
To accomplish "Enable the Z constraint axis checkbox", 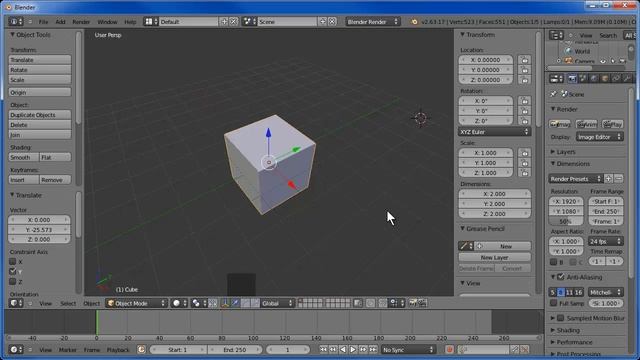I will [x=13, y=281].
